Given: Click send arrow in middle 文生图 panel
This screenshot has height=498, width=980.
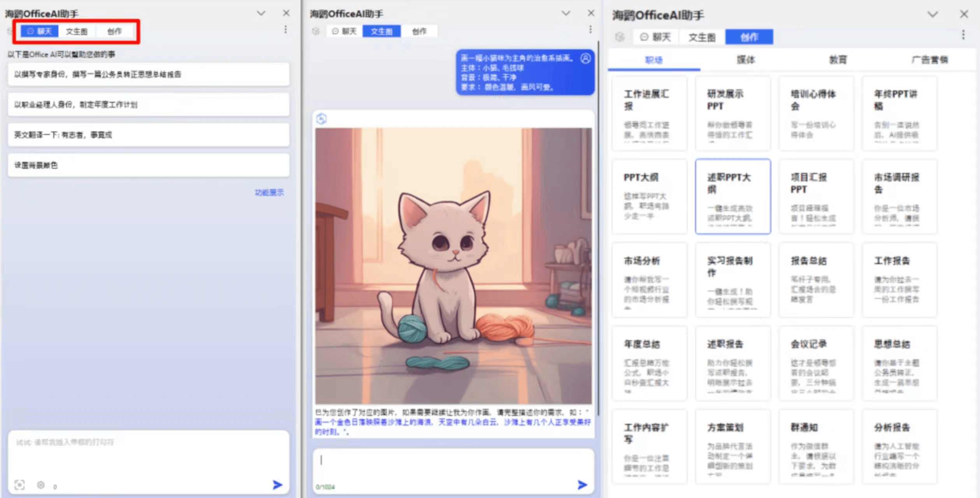Looking at the screenshot, I should [582, 484].
